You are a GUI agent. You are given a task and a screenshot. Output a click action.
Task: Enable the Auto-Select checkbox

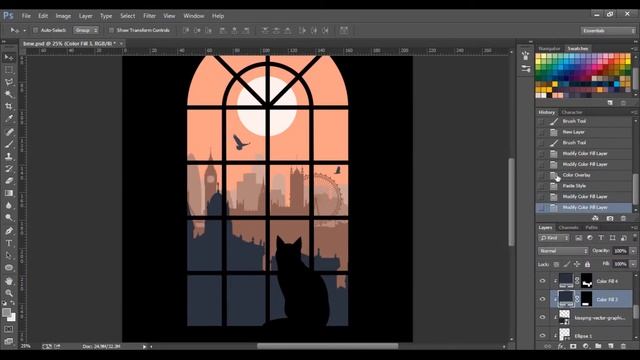[35, 30]
